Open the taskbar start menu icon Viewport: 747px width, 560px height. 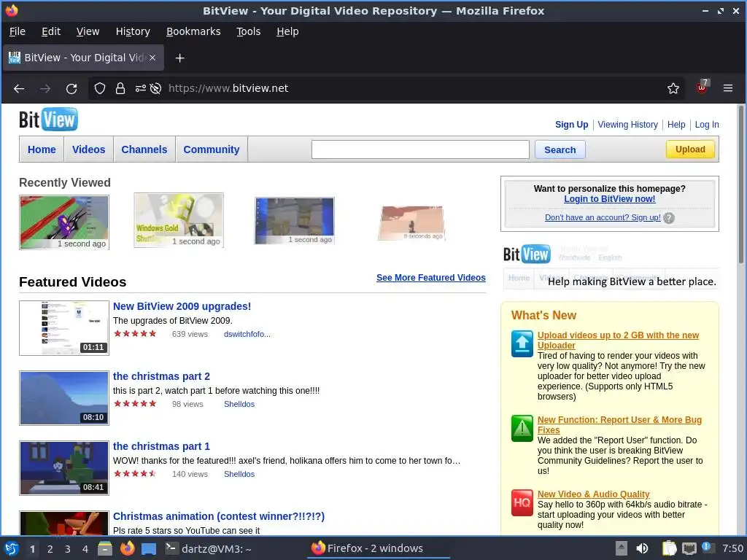12,548
